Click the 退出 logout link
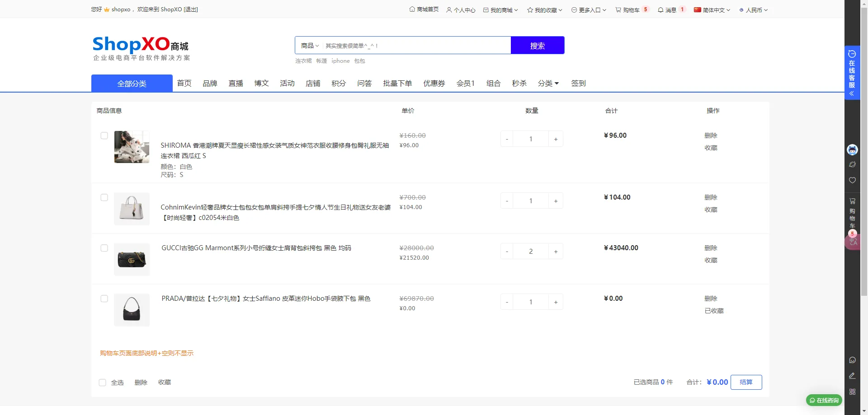Image resolution: width=868 pixels, height=415 pixels. [191, 9]
